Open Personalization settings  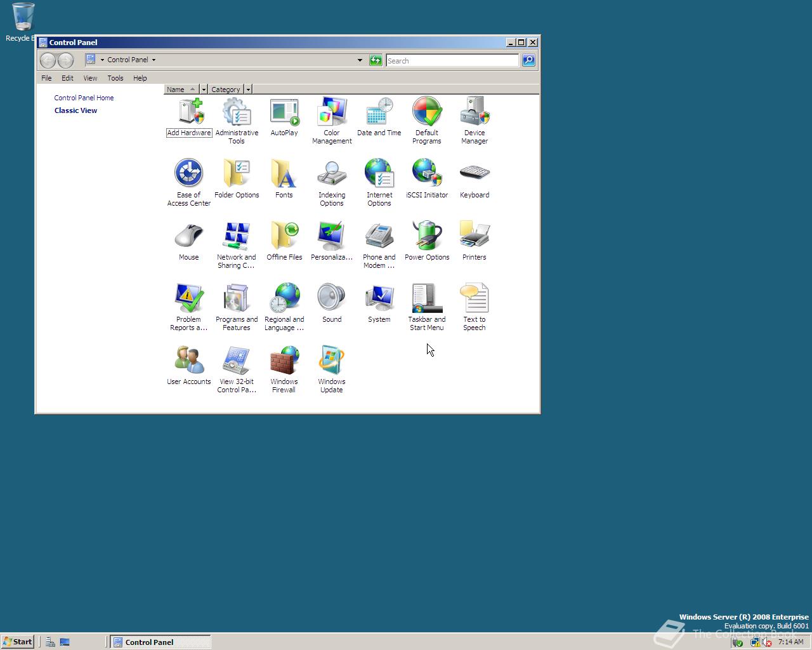(332, 241)
